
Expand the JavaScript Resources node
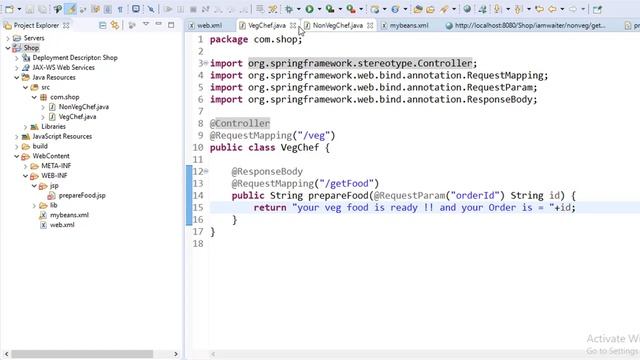(17, 136)
